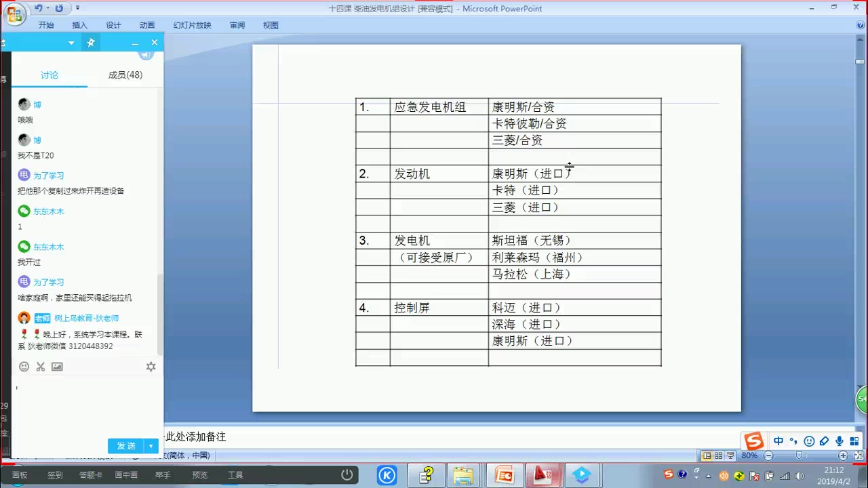The width and height of the screenshot is (868, 488).
Task: Zoom in with plus button
Action: pyautogui.click(x=843, y=455)
